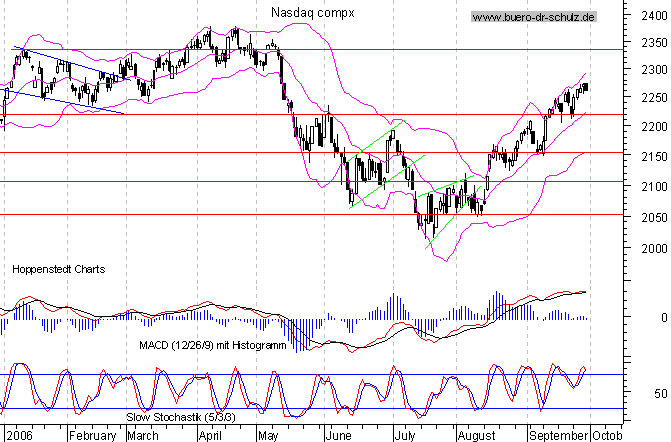This screenshot has height=442, width=671.
Task: Click the 2300 price axis value
Action: [654, 70]
